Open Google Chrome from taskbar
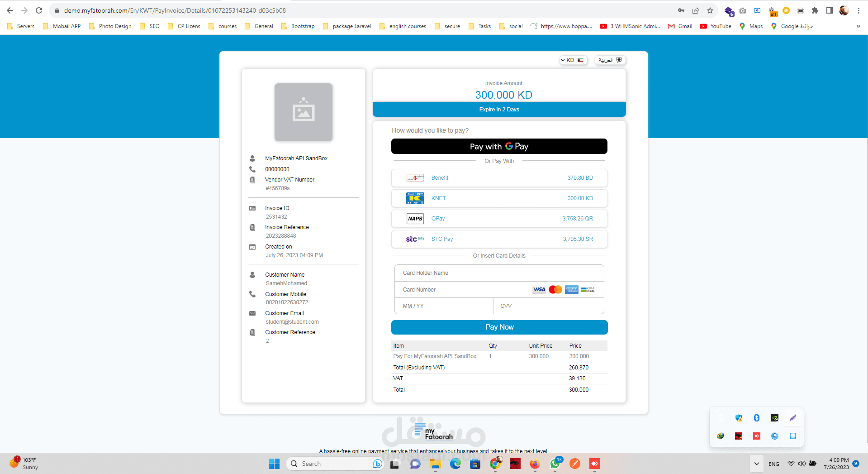The height and width of the screenshot is (474, 868). tap(495, 464)
